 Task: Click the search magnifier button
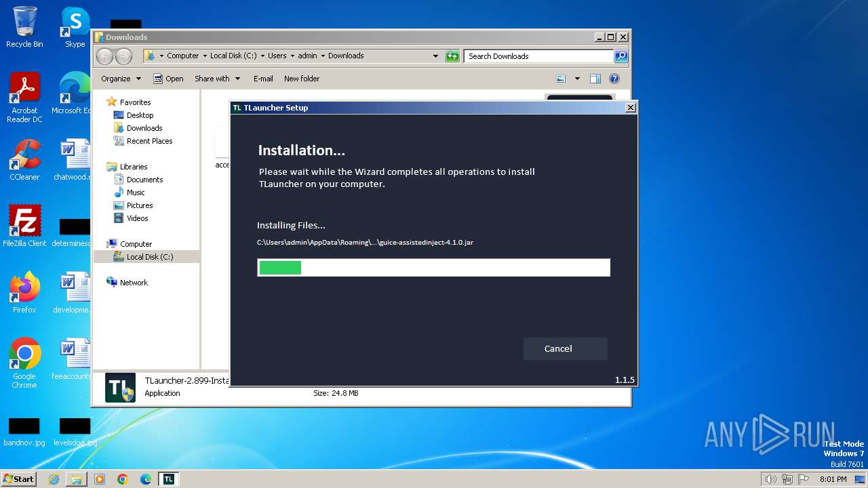point(621,56)
